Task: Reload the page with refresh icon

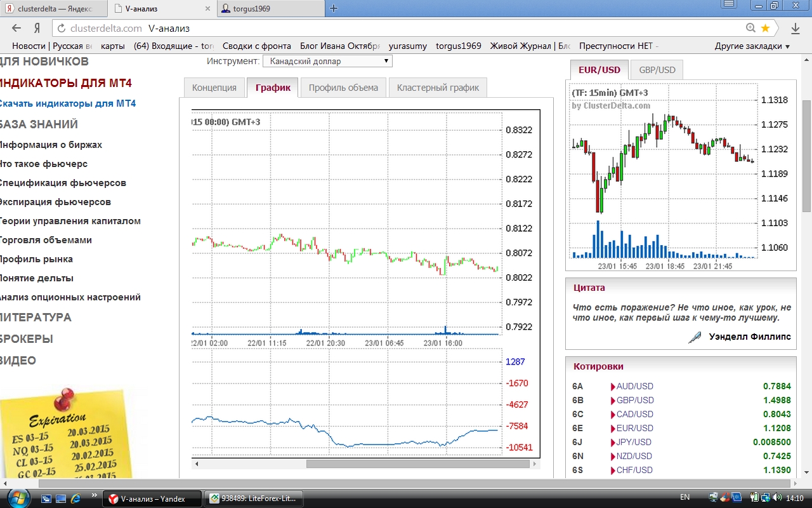Action: [x=61, y=29]
